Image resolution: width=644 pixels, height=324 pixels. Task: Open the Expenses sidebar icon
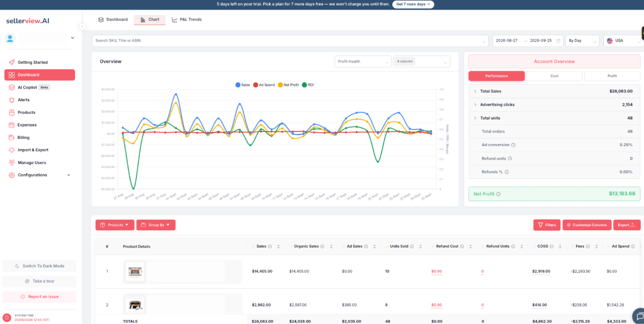click(12, 125)
